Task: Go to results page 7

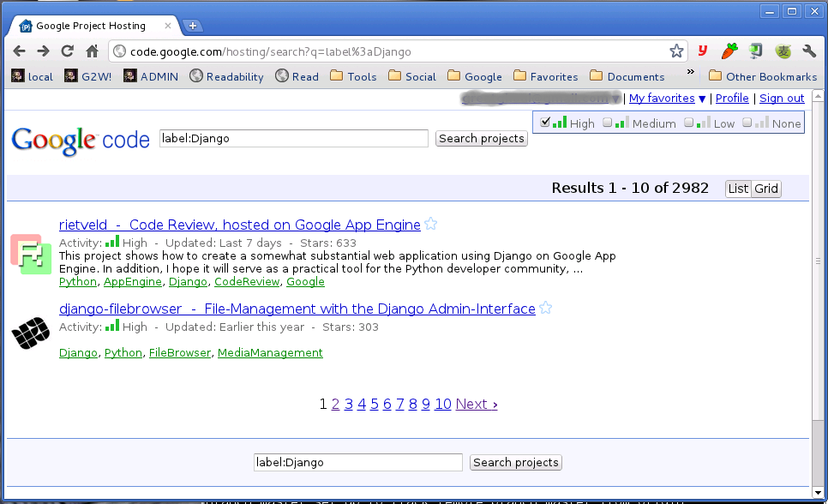Action: 399,405
